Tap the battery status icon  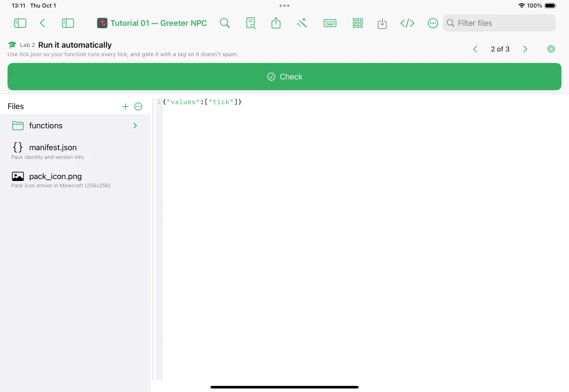550,6
